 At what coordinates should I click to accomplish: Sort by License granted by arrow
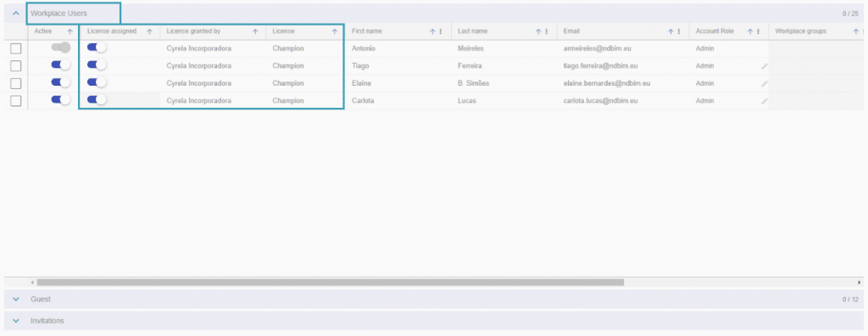tap(255, 31)
